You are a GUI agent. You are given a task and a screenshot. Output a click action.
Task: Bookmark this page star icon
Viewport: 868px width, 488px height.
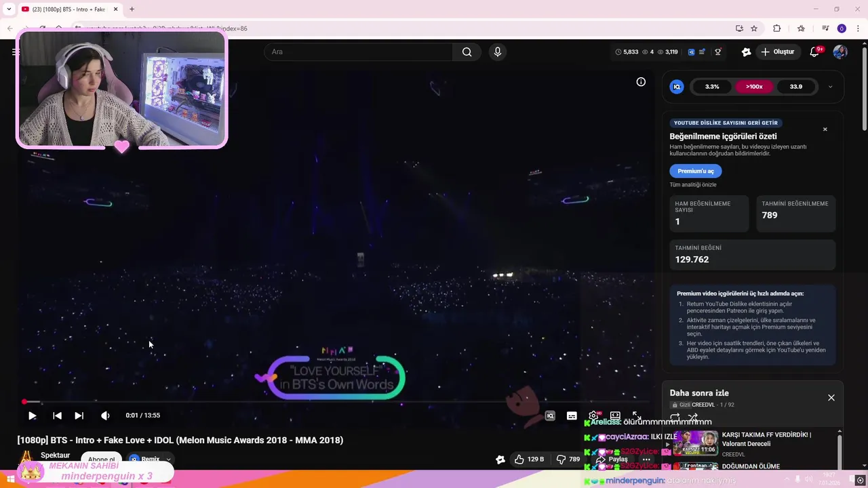click(x=754, y=28)
